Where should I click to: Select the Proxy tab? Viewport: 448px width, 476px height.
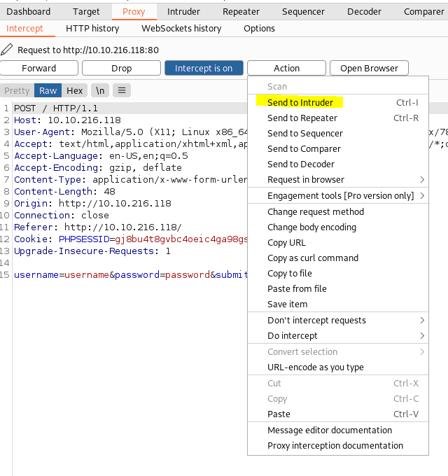tap(134, 11)
